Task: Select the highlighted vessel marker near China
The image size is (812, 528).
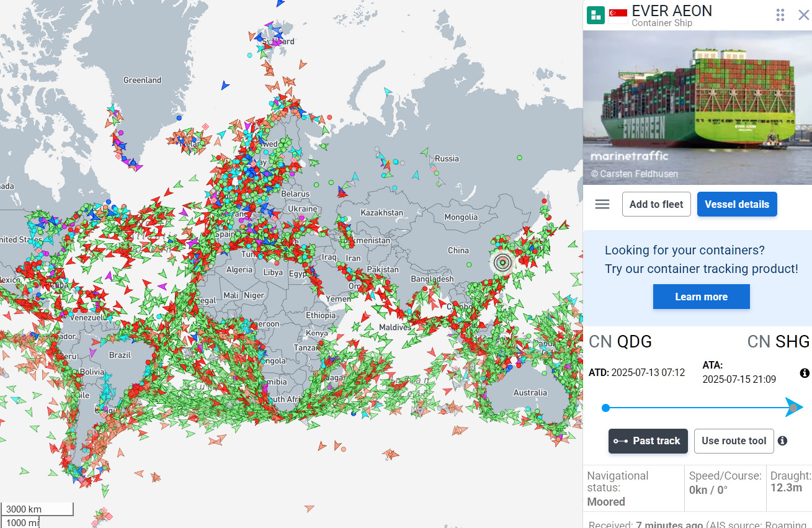Action: pyautogui.click(x=502, y=263)
